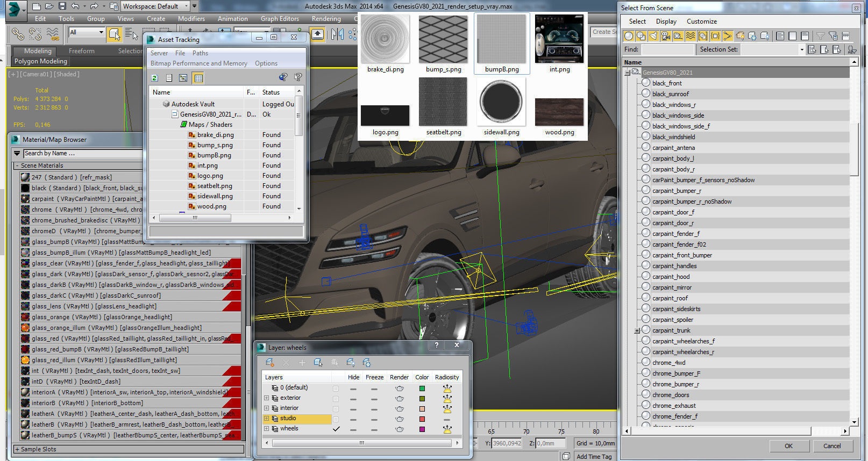
Task: Click the [Camera01] viewport label
Action: (x=35, y=74)
